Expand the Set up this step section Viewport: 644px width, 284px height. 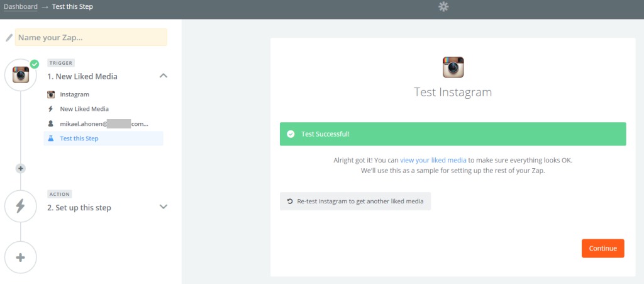click(x=164, y=207)
